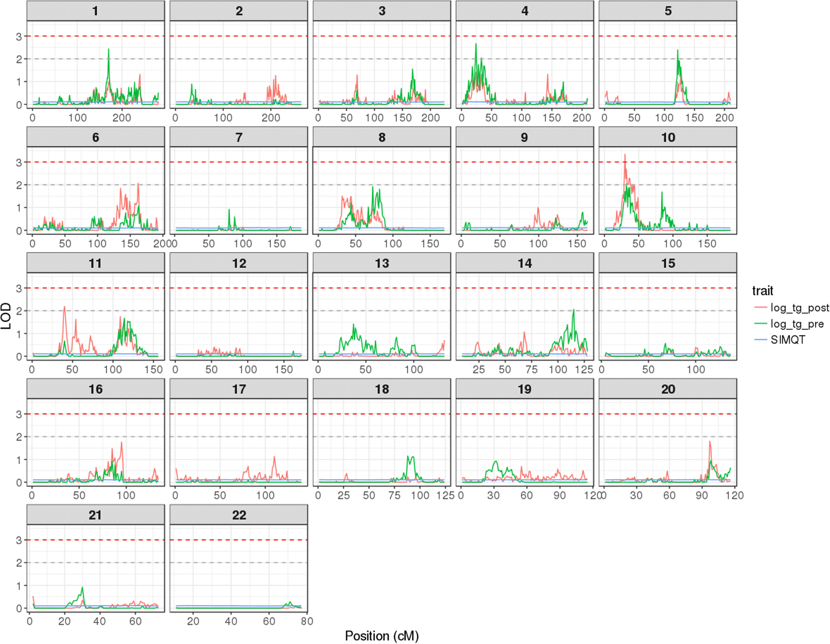Click the chromosome 10 panel header
The width and height of the screenshot is (830, 644).
tap(668, 137)
